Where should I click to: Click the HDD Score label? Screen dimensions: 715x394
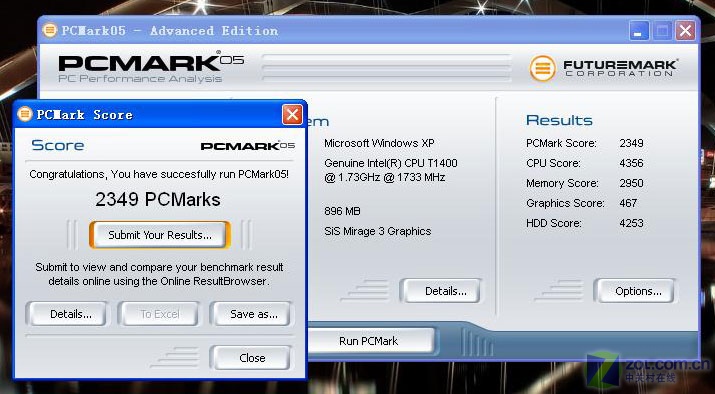coord(554,223)
